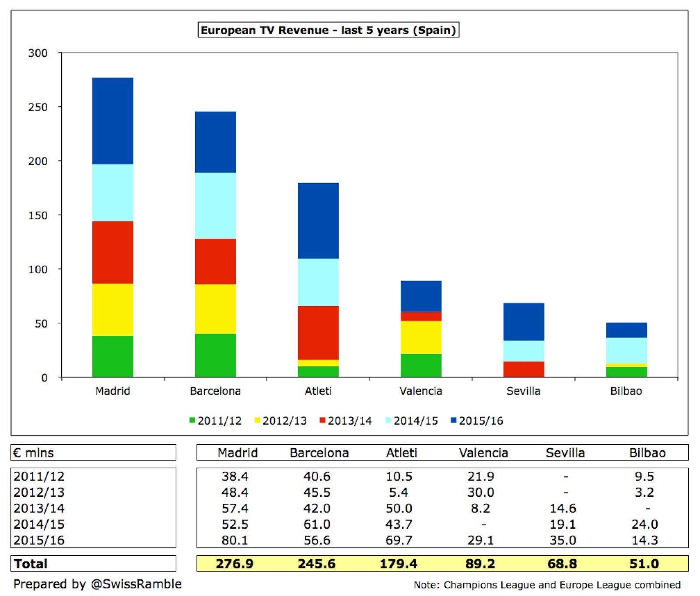Click the chart title 'European TV Revenue - last 5 years (Spain)'
The width and height of the screenshot is (700, 596).
[329, 30]
